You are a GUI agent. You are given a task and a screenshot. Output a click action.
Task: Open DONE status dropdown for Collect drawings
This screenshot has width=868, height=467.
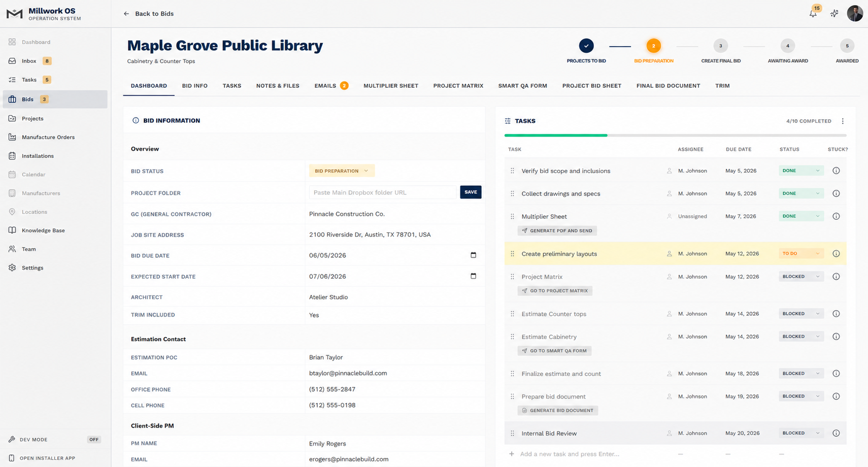(x=801, y=193)
